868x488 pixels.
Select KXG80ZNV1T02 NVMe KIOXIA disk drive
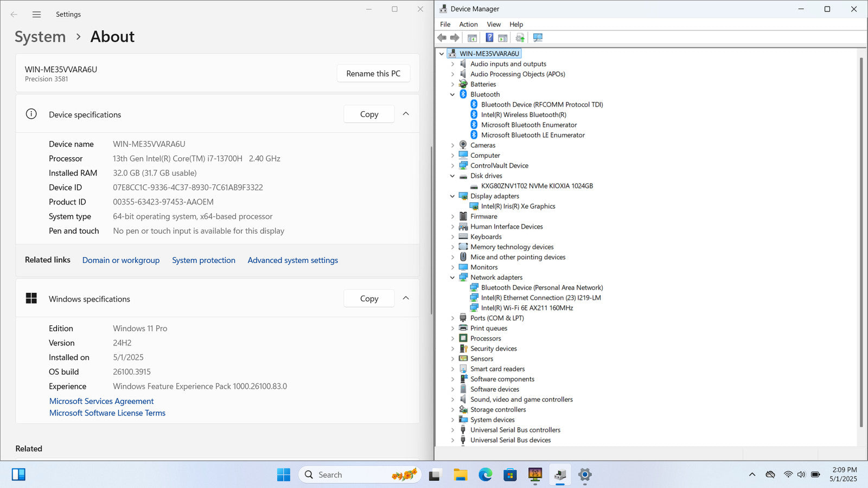[537, 186]
